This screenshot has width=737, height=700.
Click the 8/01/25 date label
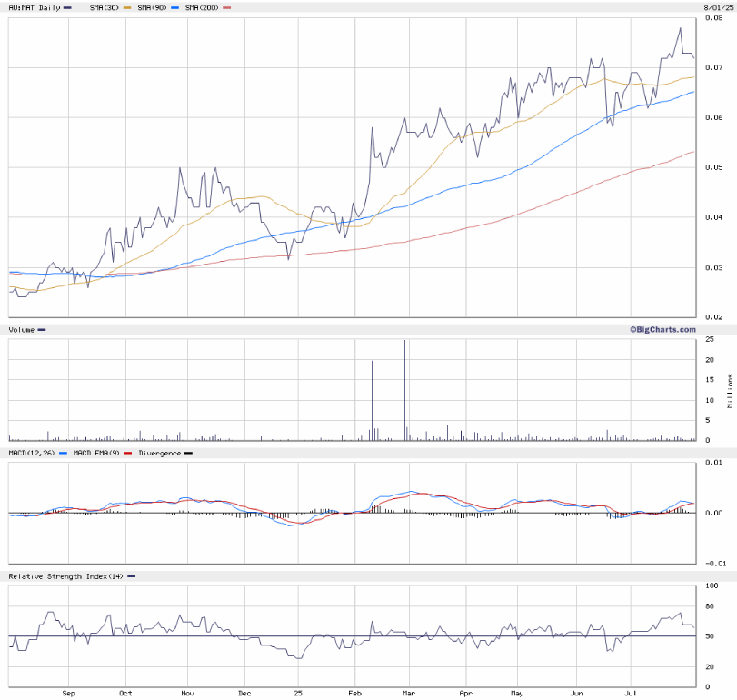(x=717, y=7)
